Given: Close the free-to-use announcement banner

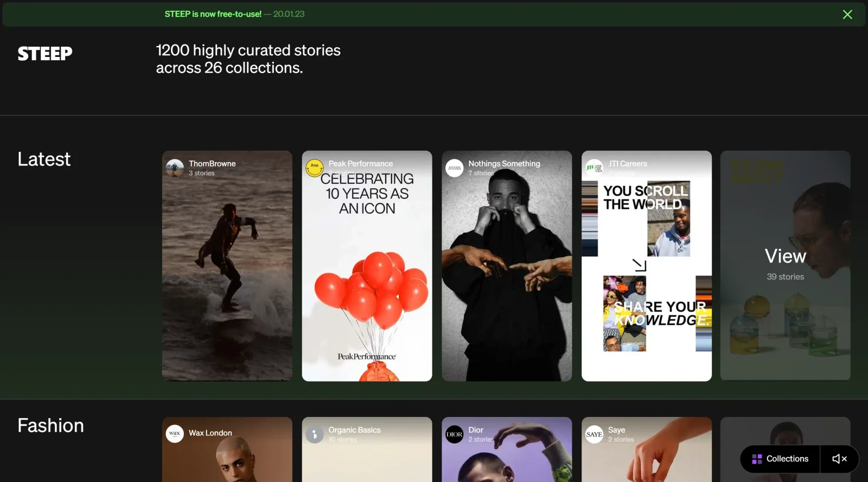Looking at the screenshot, I should tap(847, 15).
